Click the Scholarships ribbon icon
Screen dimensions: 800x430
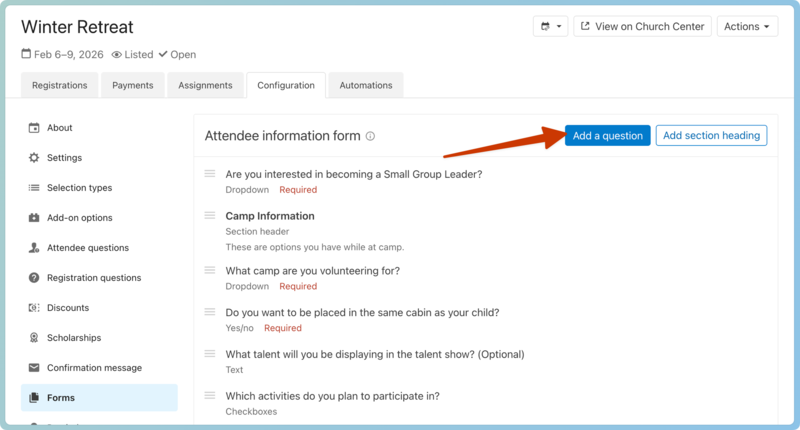tap(34, 338)
